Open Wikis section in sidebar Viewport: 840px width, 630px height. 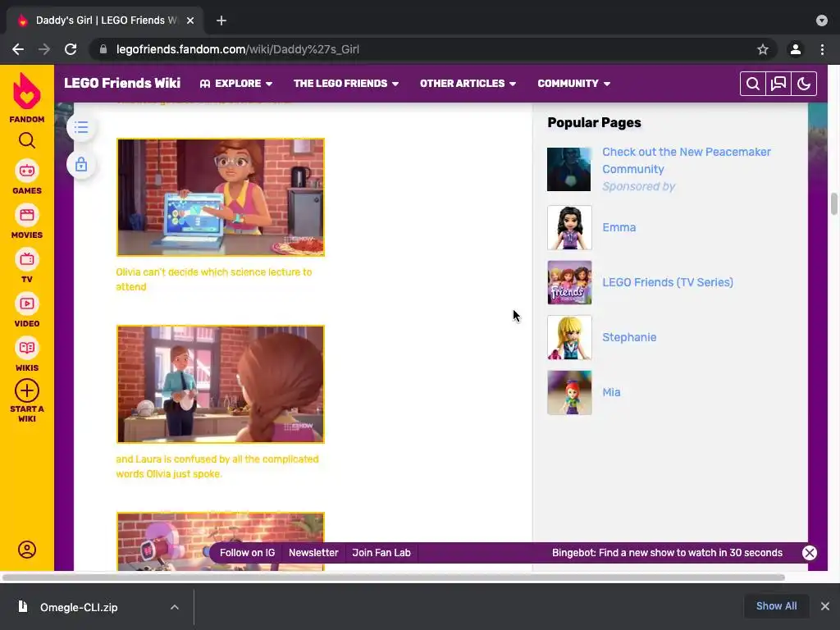tap(27, 354)
